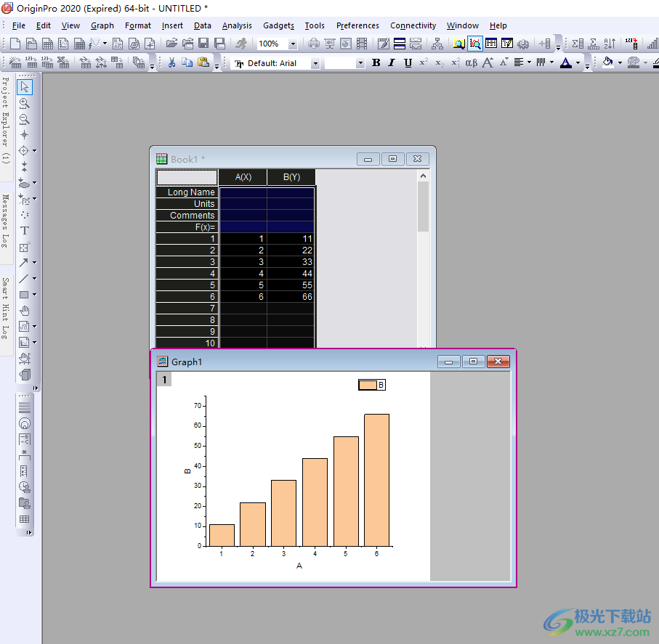
Task: Cut selection with the scissors icon
Action: pos(171,63)
